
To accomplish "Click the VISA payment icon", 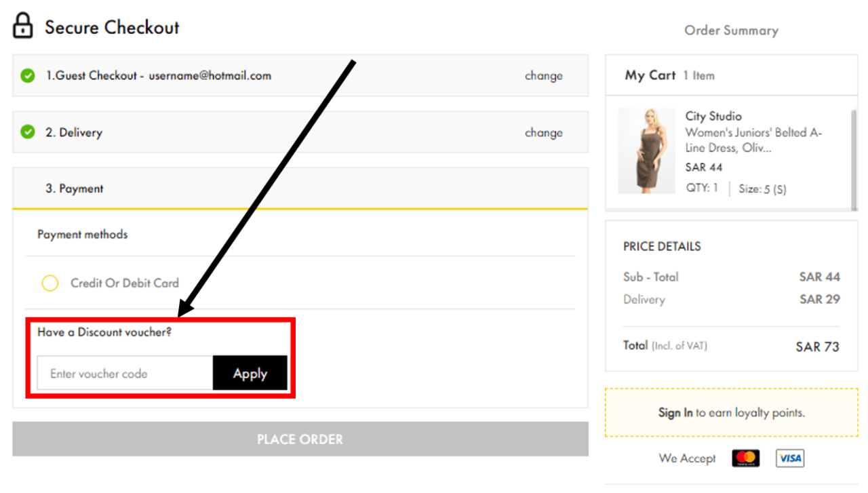I will point(789,458).
